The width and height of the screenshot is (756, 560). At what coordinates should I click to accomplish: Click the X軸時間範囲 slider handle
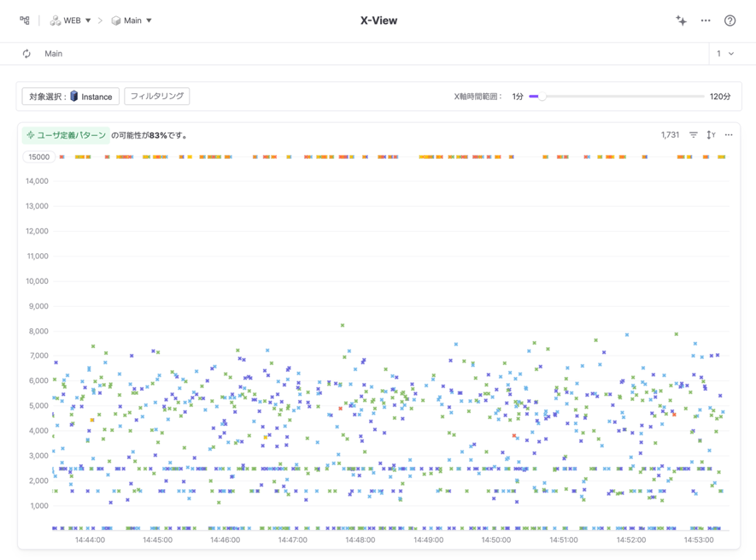541,97
